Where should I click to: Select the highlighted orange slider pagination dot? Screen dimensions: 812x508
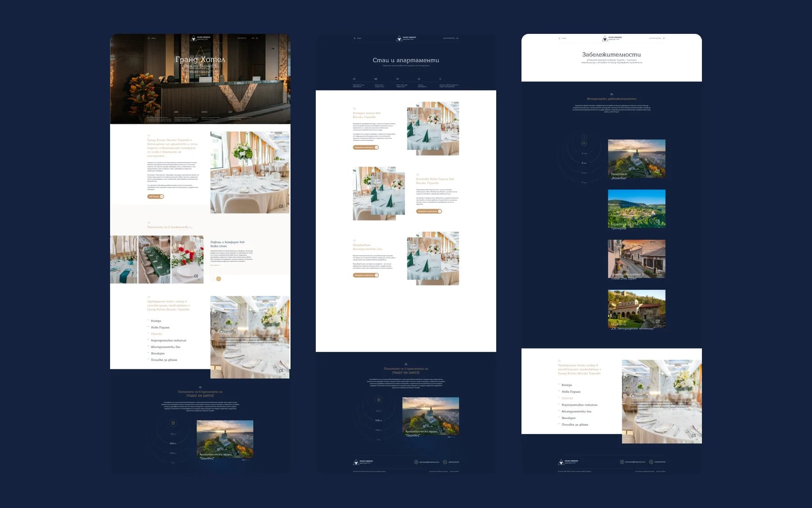point(219,279)
